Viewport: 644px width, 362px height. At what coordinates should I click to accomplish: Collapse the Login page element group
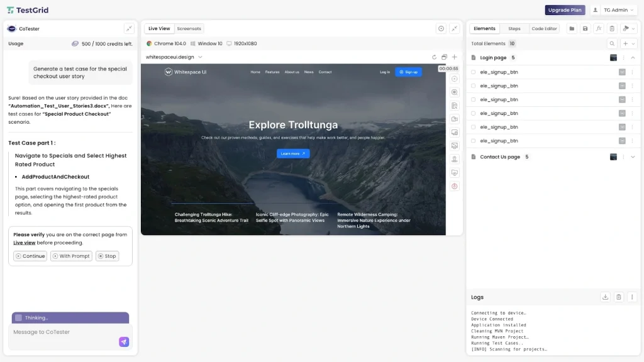coord(633,57)
